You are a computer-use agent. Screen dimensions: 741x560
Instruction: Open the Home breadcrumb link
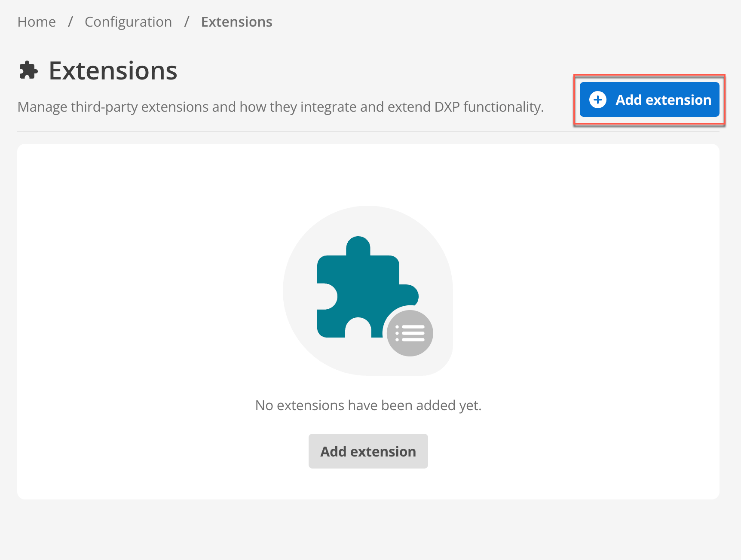tap(37, 21)
